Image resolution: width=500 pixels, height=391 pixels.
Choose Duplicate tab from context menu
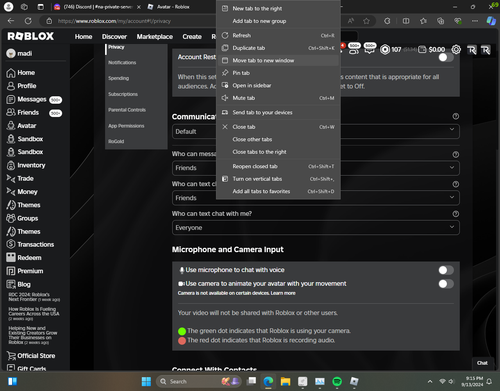coord(278,48)
